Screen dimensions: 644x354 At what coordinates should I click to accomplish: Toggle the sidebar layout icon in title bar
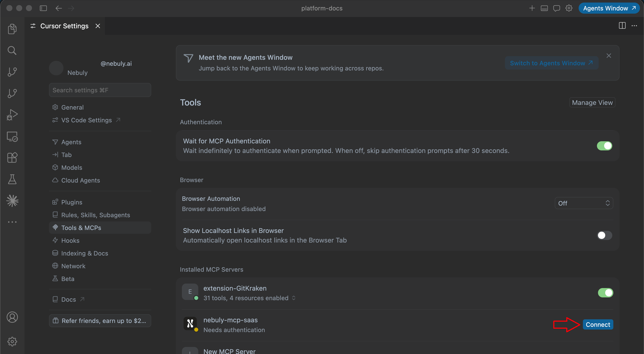(x=43, y=8)
